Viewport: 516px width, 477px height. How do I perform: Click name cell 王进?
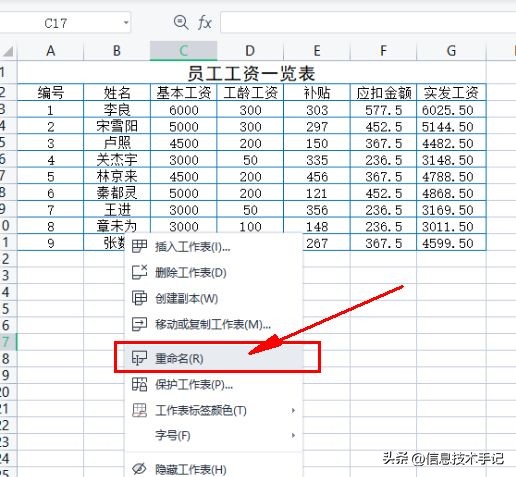(117, 209)
